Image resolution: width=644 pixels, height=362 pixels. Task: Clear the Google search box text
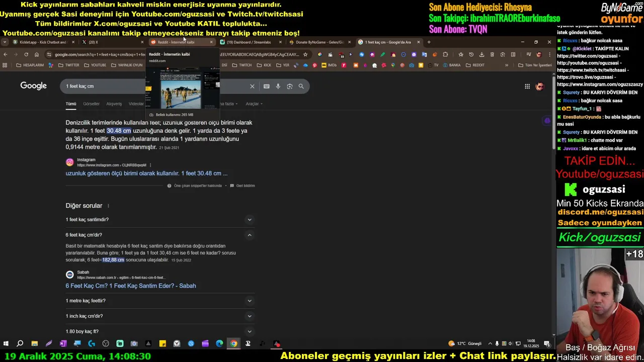pos(252,86)
